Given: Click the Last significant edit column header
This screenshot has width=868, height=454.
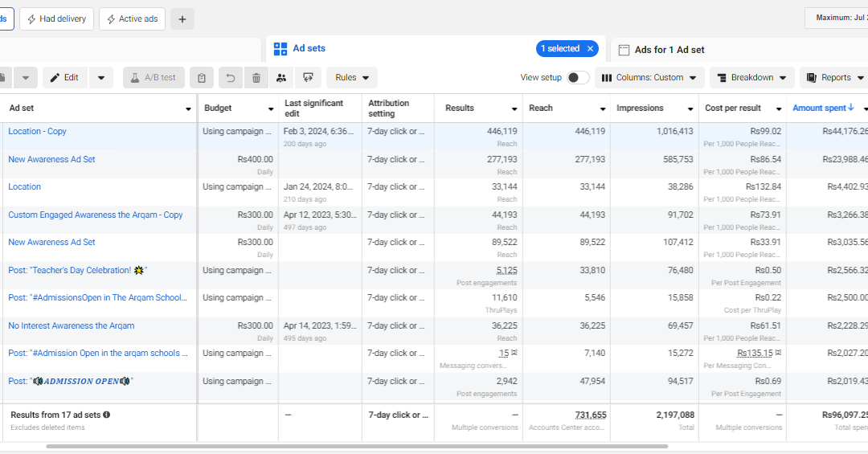Looking at the screenshot, I should click(x=320, y=108).
